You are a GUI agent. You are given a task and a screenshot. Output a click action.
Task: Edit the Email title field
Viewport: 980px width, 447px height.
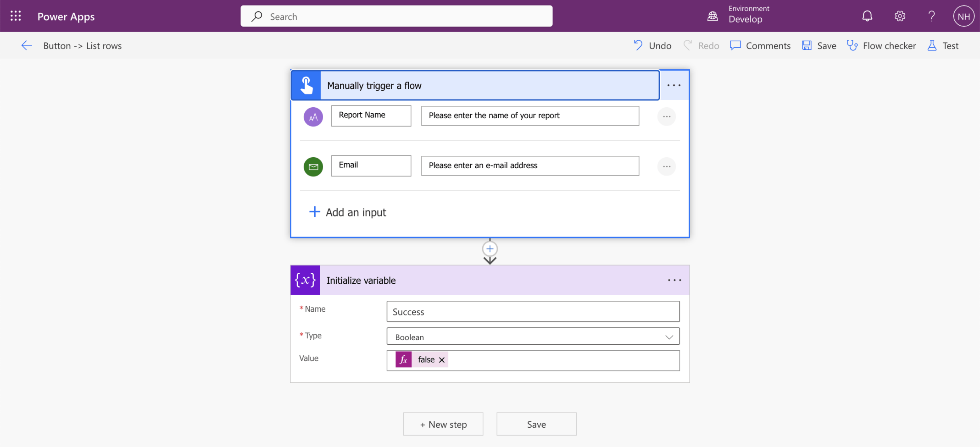point(371,166)
